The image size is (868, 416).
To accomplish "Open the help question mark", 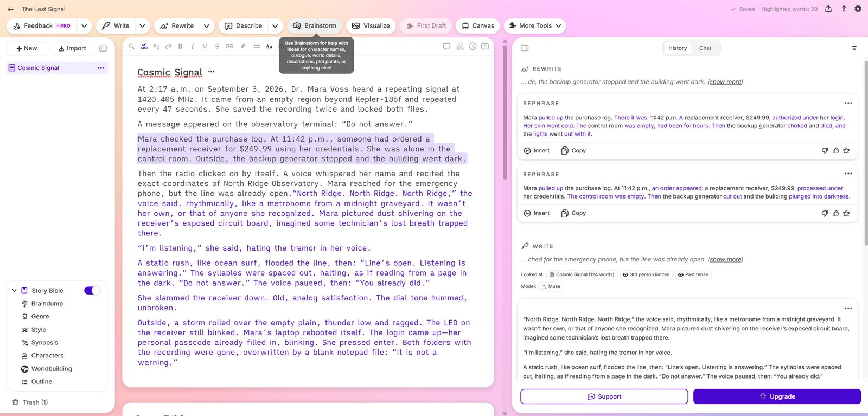I will (844, 9).
